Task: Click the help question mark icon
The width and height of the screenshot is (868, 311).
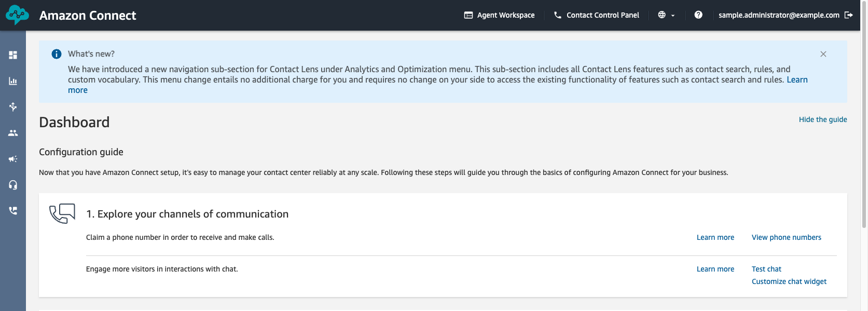Action: [x=698, y=15]
